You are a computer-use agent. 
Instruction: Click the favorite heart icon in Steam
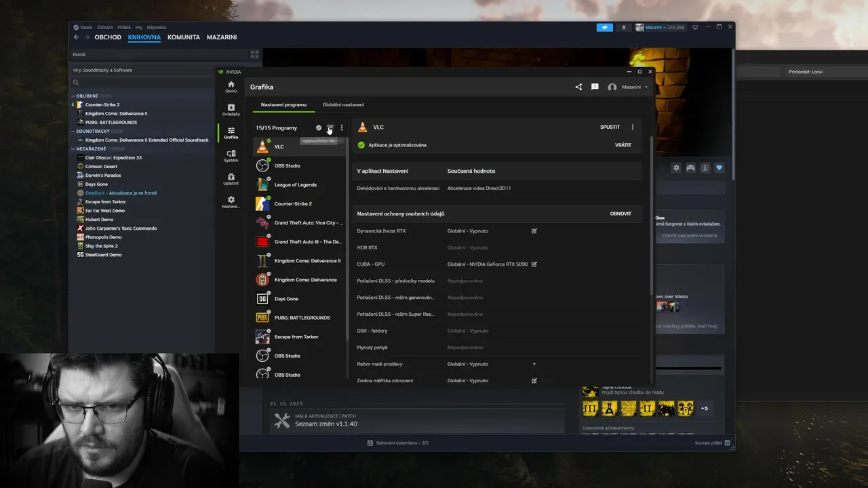[x=719, y=167]
